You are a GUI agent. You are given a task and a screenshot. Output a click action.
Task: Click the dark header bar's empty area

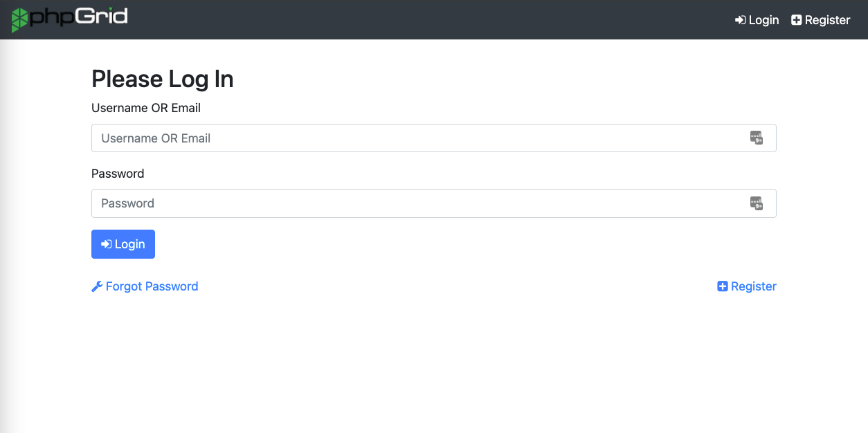click(429, 19)
